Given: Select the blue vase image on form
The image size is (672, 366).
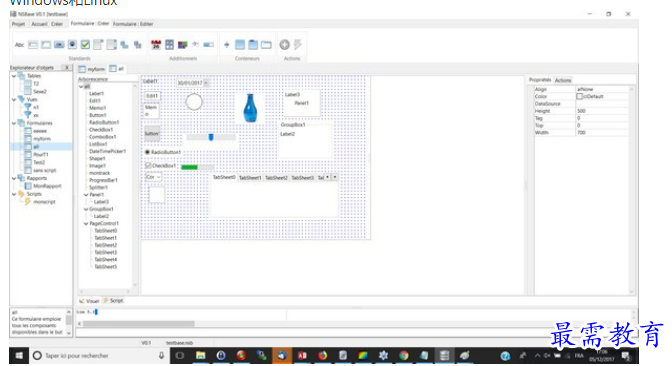Looking at the screenshot, I should (x=250, y=108).
